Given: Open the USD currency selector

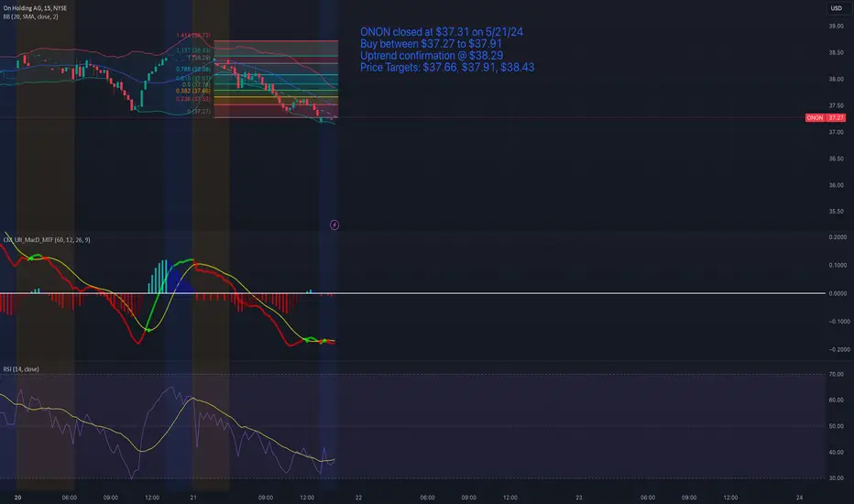Looking at the screenshot, I should coord(836,8).
